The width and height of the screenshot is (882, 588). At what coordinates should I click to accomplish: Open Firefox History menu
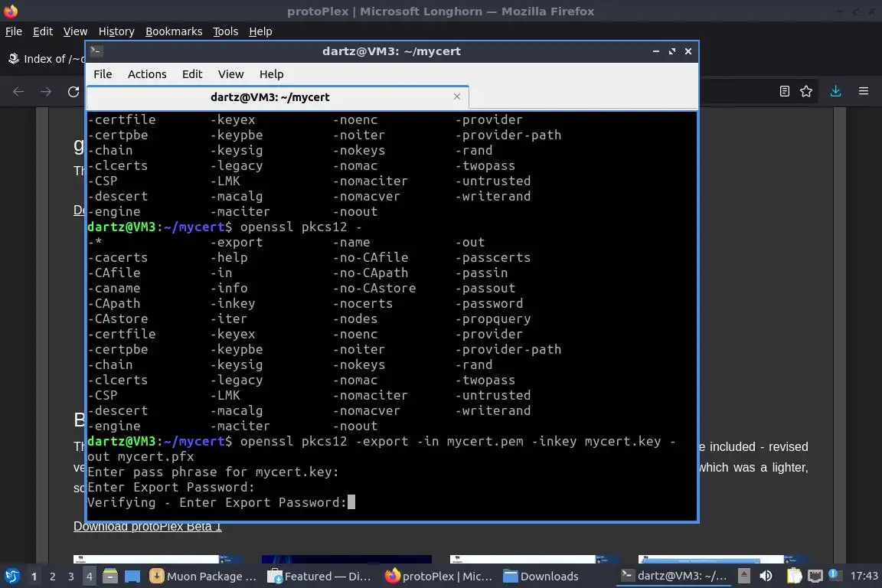coord(116,31)
